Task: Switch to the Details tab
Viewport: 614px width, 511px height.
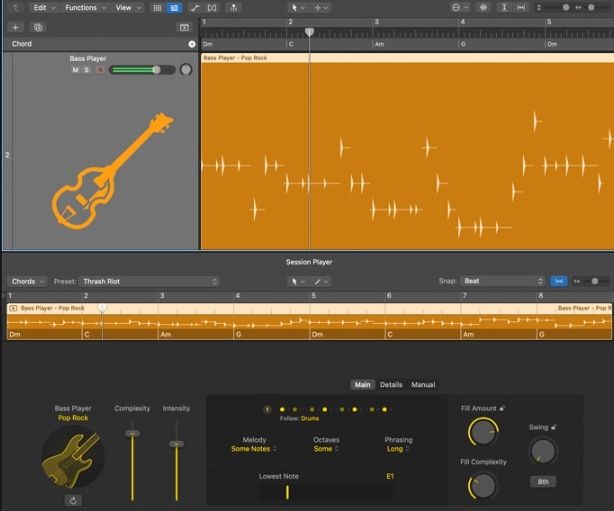Action: pyautogui.click(x=391, y=384)
